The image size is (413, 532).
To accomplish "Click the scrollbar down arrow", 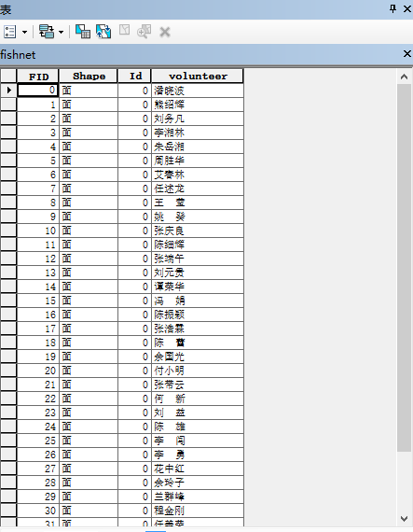I will 404,518.
